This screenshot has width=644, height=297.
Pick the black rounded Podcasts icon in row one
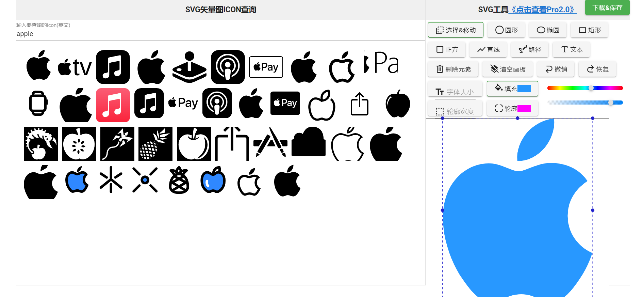[x=228, y=67]
